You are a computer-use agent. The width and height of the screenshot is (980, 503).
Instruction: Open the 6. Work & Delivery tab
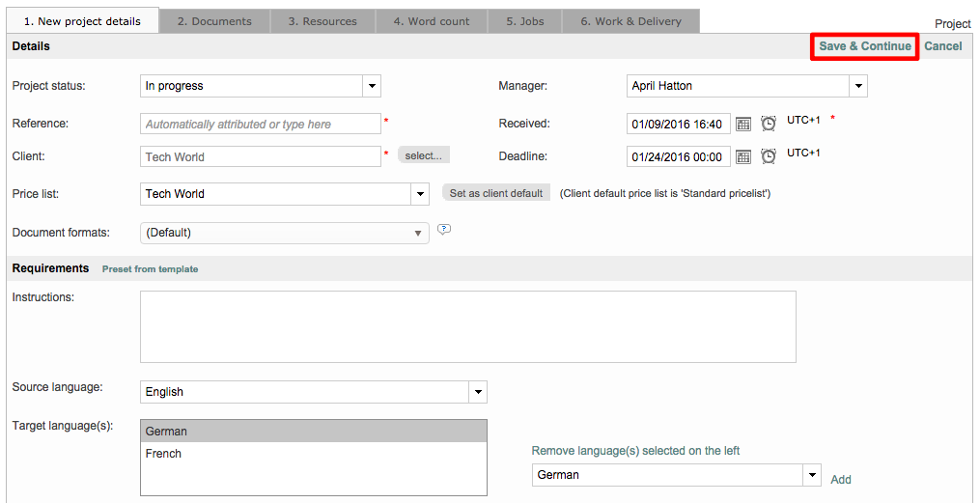point(630,21)
